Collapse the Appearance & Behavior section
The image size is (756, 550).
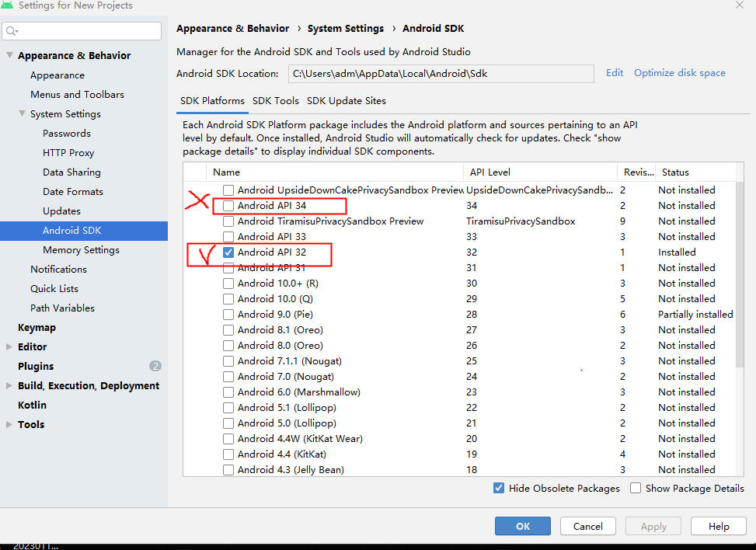click(x=9, y=56)
